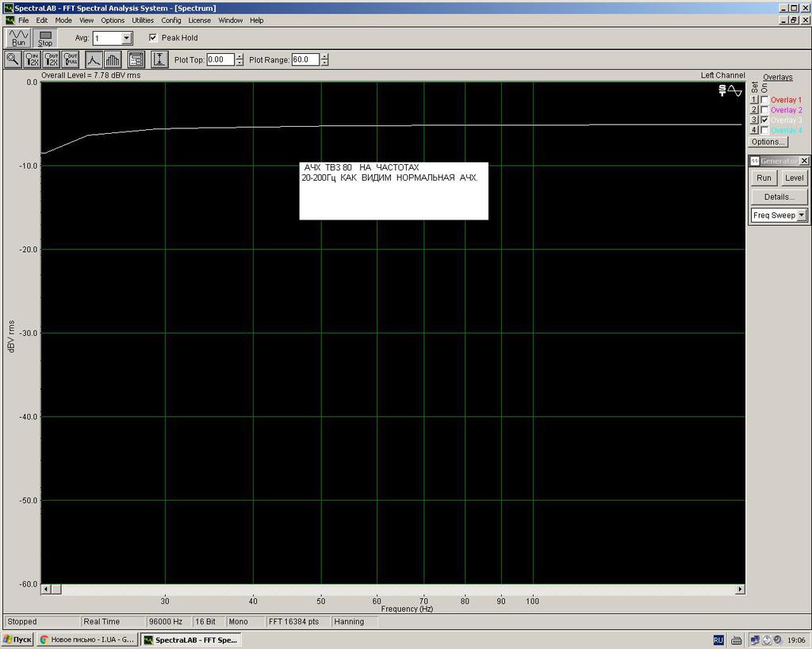This screenshot has width=812, height=649.
Task: Open the printer icon in system tray
Action: coord(737,640)
